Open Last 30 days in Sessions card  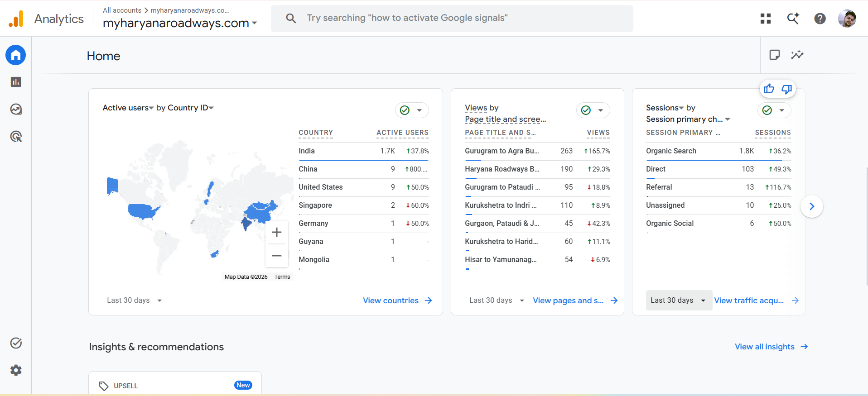point(678,301)
